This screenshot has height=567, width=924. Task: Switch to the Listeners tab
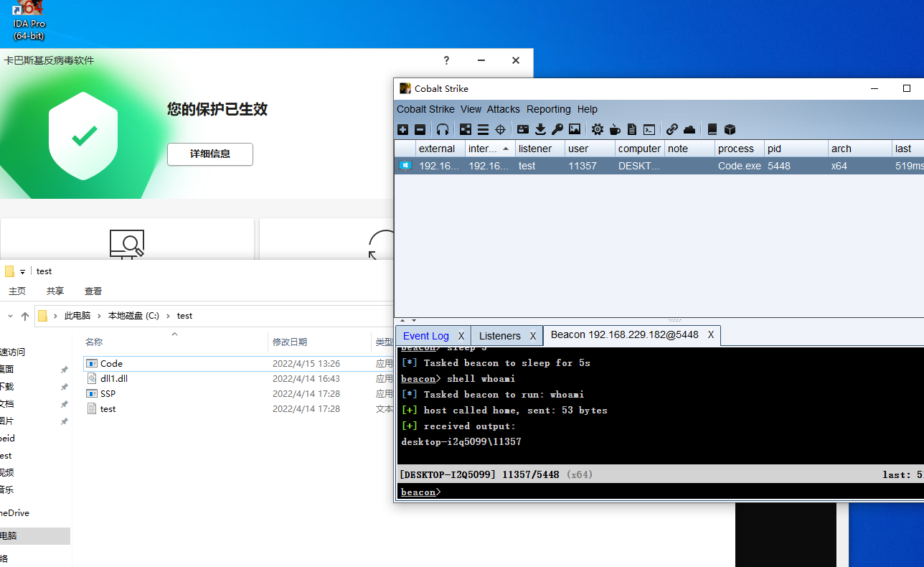coord(499,335)
